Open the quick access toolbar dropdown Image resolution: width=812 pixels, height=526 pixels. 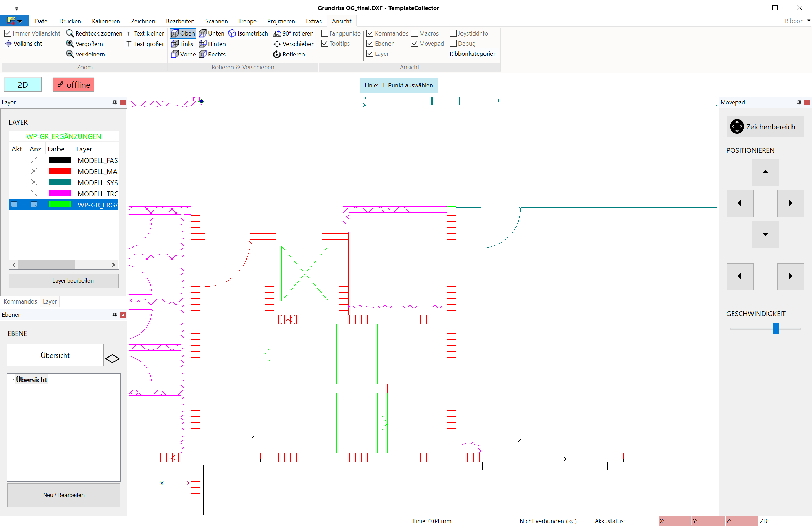pos(17,8)
